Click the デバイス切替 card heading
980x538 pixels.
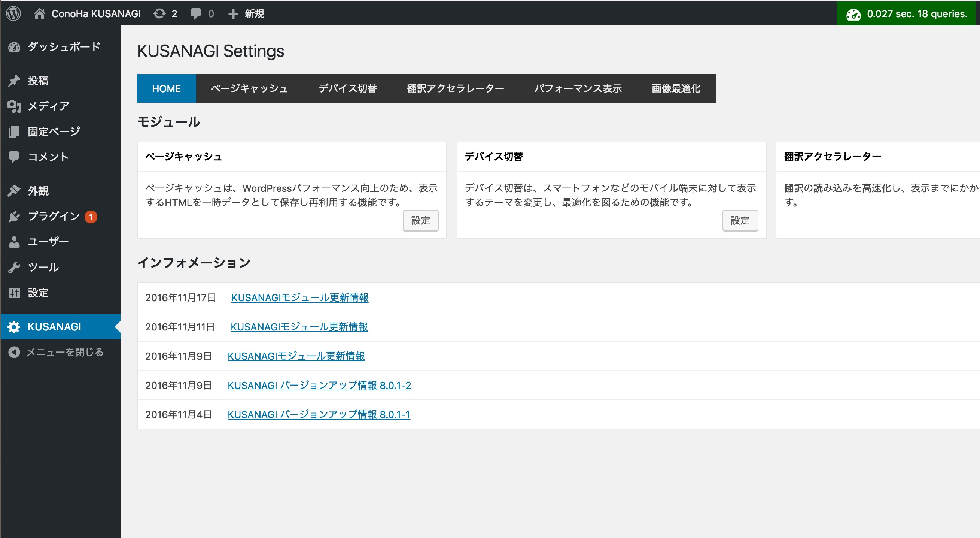[493, 157]
